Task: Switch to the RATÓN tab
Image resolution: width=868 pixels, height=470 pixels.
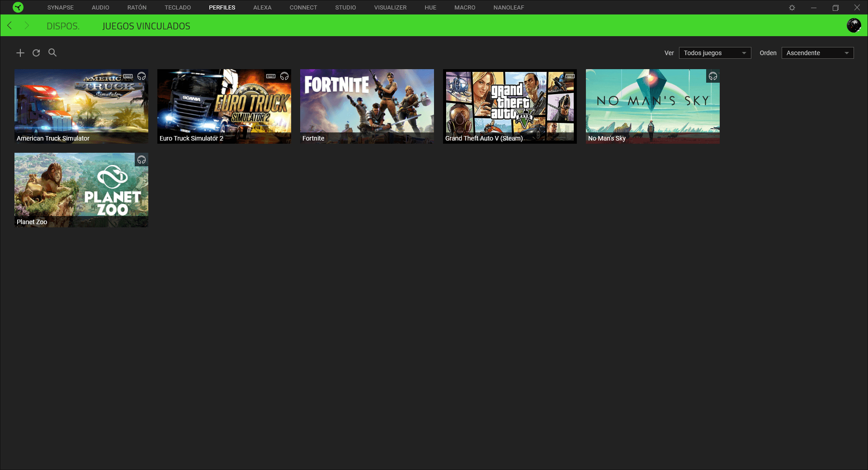Action: click(137, 8)
